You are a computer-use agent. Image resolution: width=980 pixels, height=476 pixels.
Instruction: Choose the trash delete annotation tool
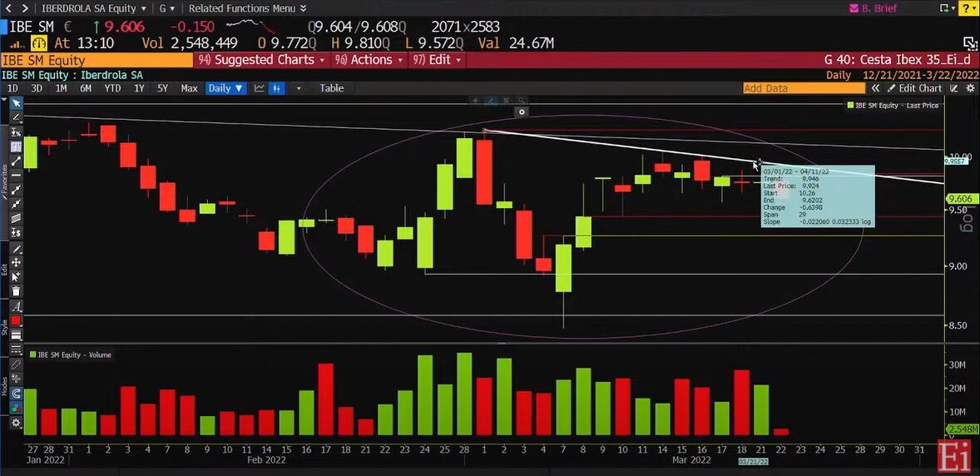(x=17, y=291)
